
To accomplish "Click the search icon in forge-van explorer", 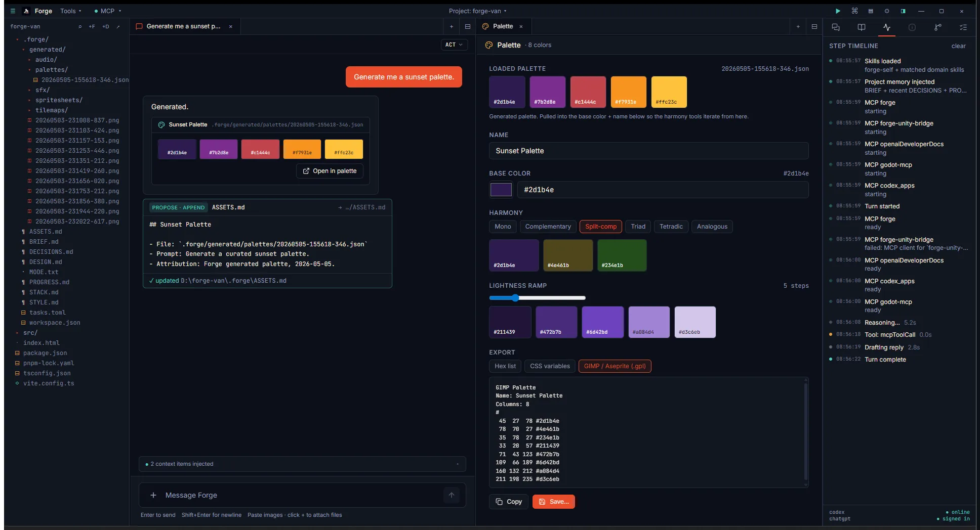I will [80, 26].
